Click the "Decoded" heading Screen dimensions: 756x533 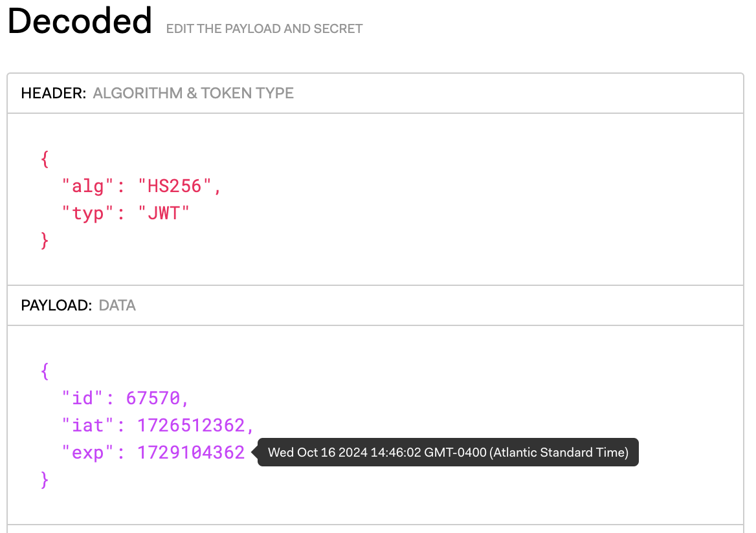click(79, 21)
